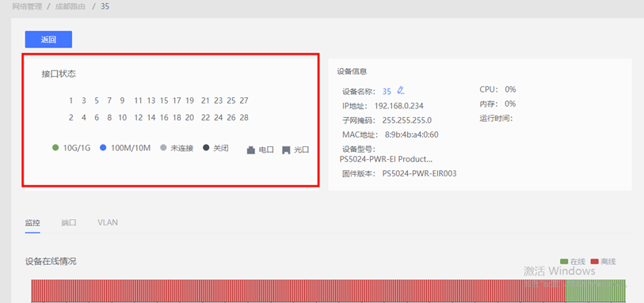Select port number 28
644x303 pixels.
click(x=244, y=118)
